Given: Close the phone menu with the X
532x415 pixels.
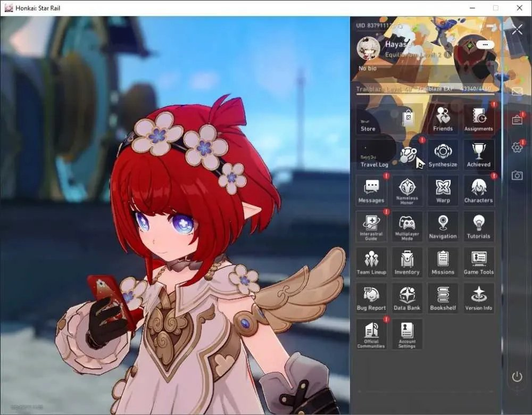Looking at the screenshot, I should 517,29.
